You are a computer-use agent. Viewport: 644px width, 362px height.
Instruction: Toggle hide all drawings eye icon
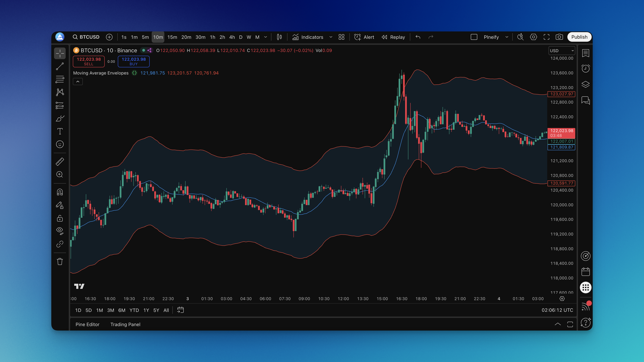[x=60, y=230]
